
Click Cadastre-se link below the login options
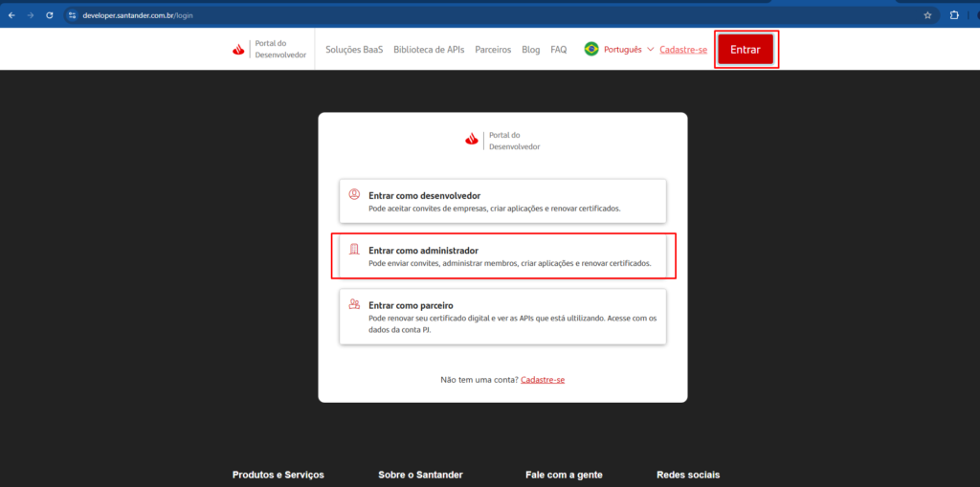coord(543,380)
